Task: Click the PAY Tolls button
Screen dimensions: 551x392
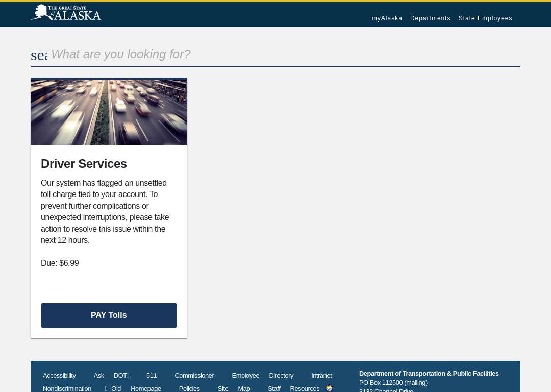Action: tap(109, 315)
